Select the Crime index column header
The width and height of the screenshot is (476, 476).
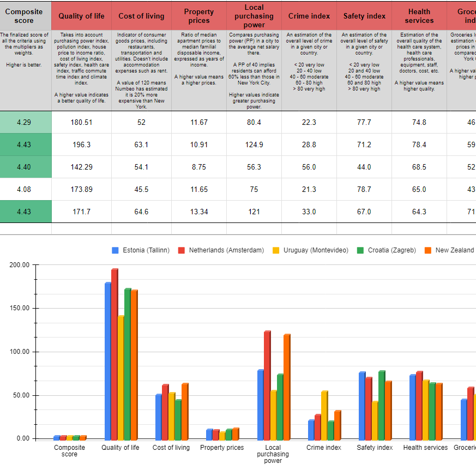click(x=309, y=16)
